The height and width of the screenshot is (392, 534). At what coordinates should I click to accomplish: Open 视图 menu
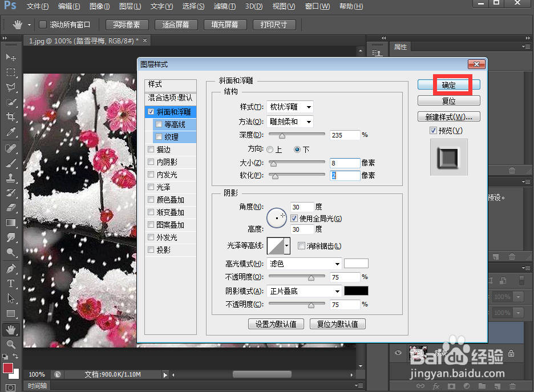coord(284,6)
